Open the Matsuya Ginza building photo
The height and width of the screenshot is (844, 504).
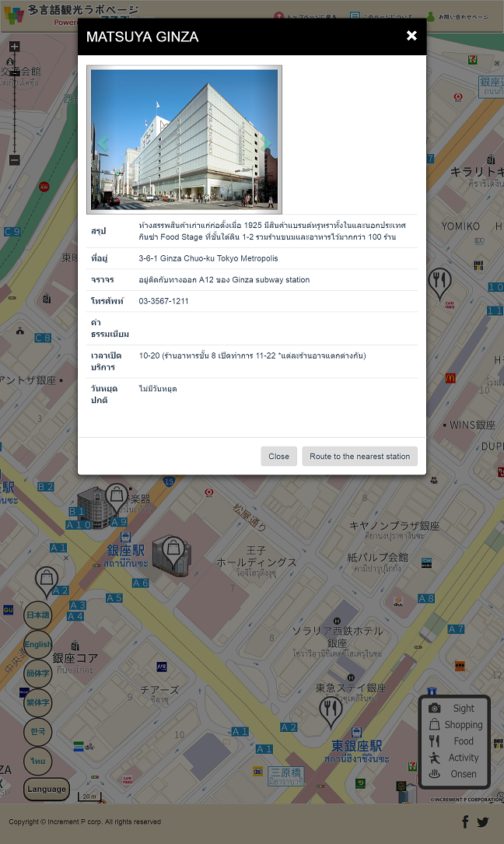tap(184, 139)
